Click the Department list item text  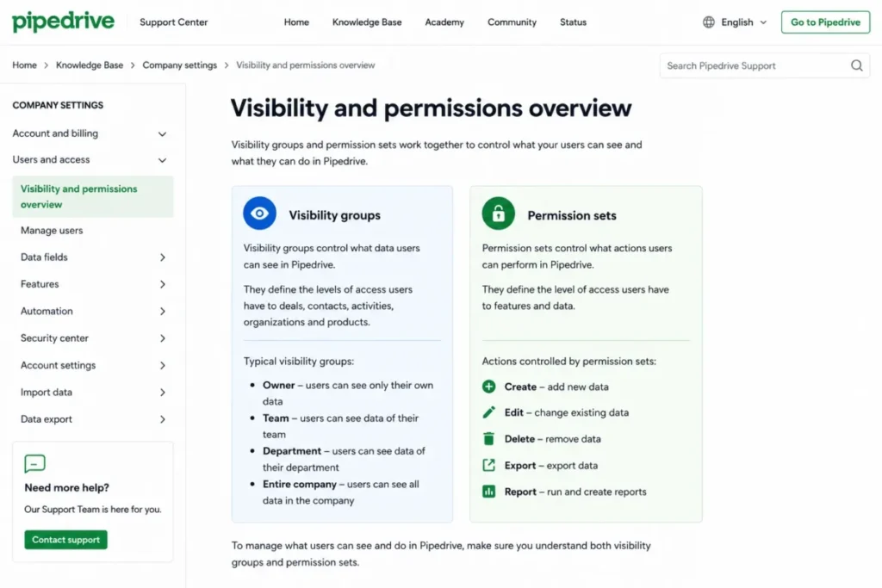coord(344,459)
